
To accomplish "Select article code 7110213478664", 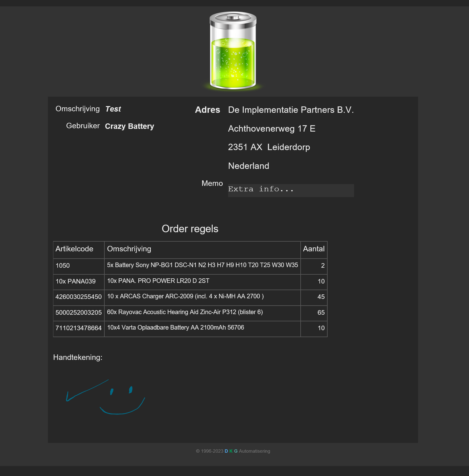I will (x=79, y=328).
